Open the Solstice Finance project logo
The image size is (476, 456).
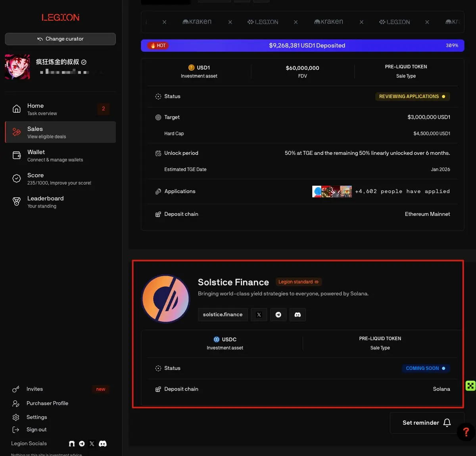(x=166, y=298)
